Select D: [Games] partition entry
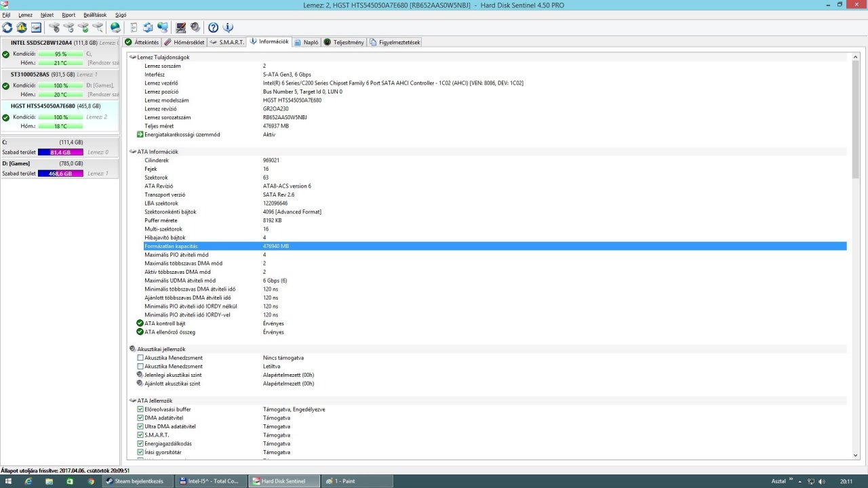Image resolution: width=868 pixels, height=488 pixels. click(x=60, y=169)
